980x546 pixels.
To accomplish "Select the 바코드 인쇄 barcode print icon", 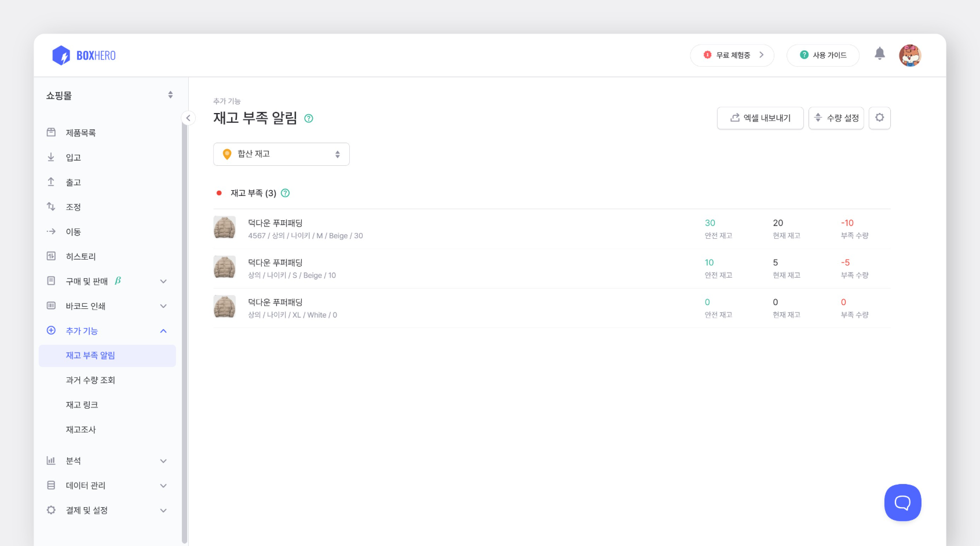I will click(51, 305).
